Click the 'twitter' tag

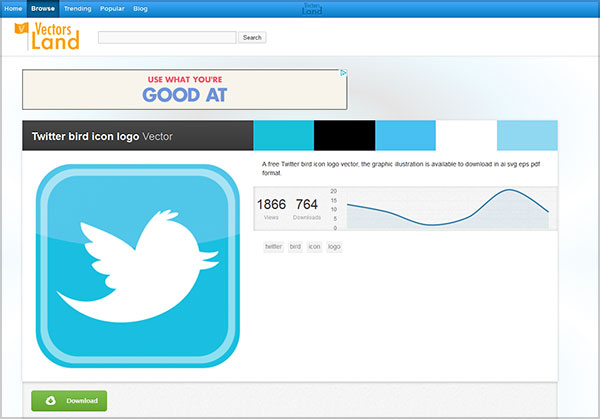point(274,247)
